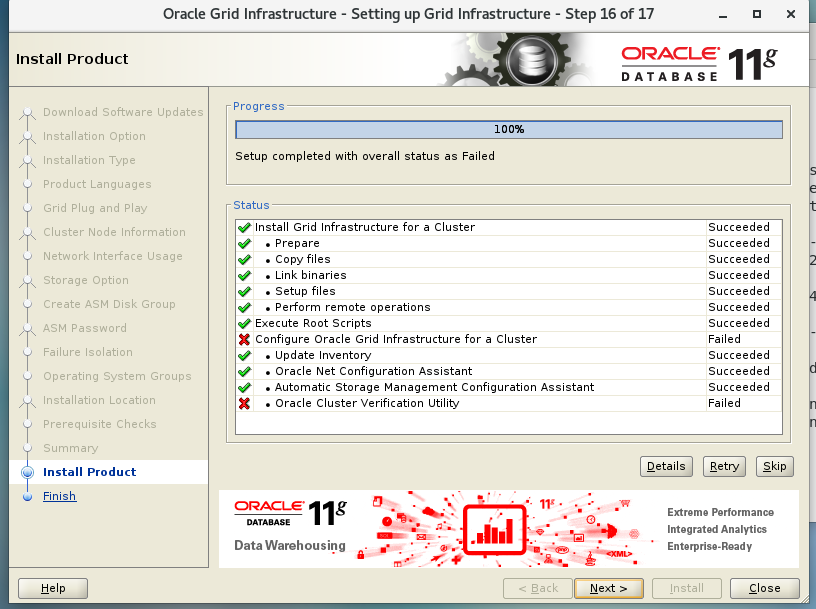Click checkmark beside Automatic Storage Management Configuration Assistant
Viewport: 816px width, 609px height.
(x=244, y=388)
